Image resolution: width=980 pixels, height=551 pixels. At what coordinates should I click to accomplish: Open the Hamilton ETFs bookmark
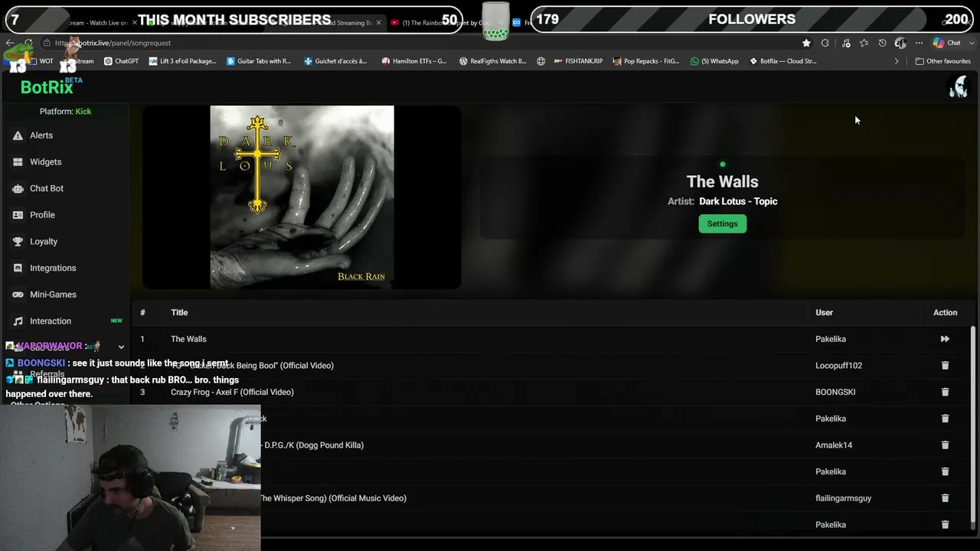click(414, 61)
